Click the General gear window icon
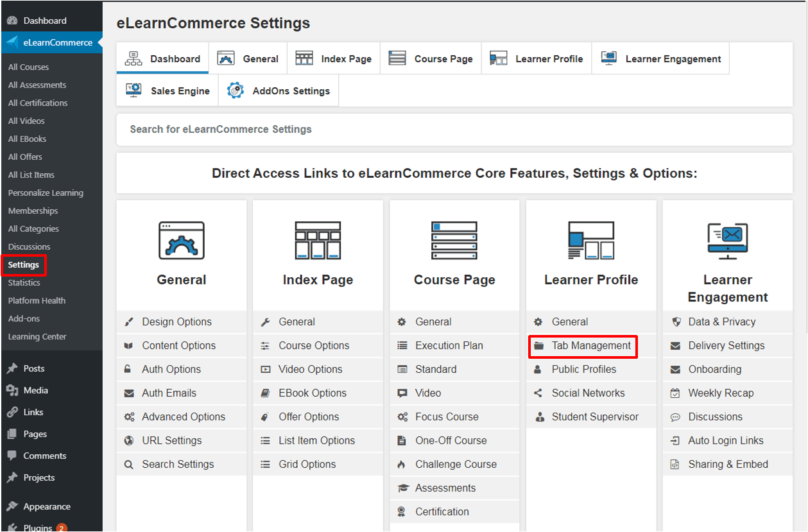This screenshot has height=532, width=808. 182,241
